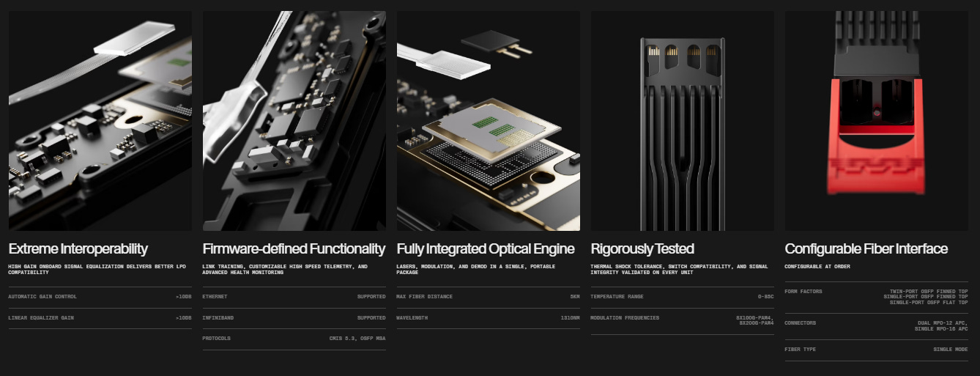Open the Firmware-defined Functionality product image
980x376 pixels.
pyautogui.click(x=294, y=121)
